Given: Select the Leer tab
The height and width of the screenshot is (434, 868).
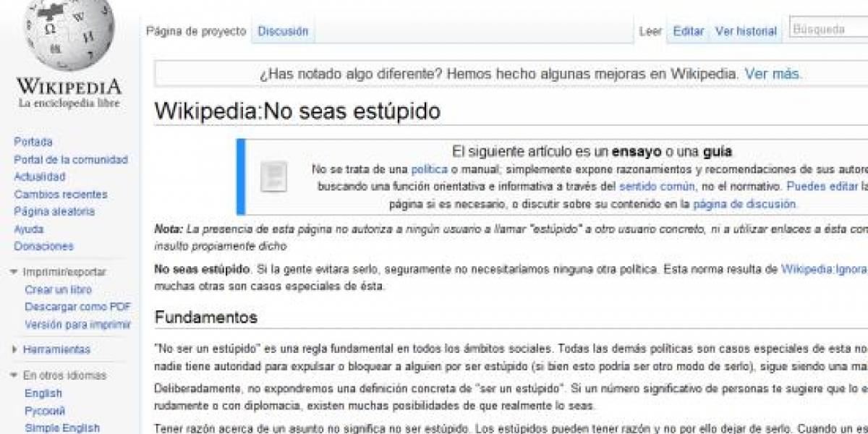Looking at the screenshot, I should tap(650, 31).
